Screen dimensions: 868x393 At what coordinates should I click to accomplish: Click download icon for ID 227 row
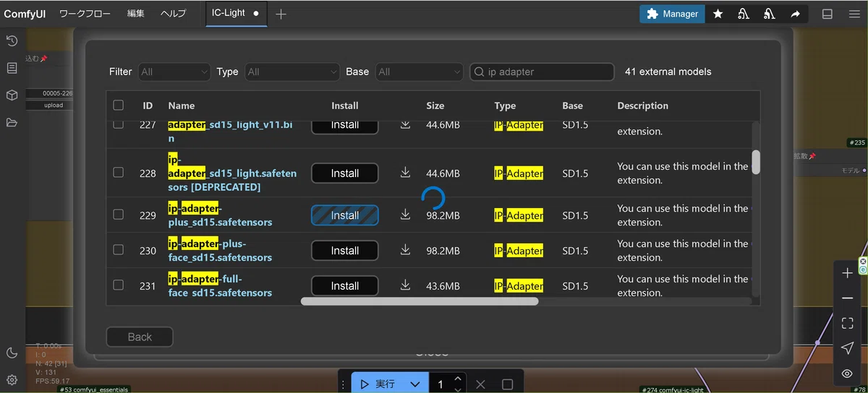click(x=405, y=125)
